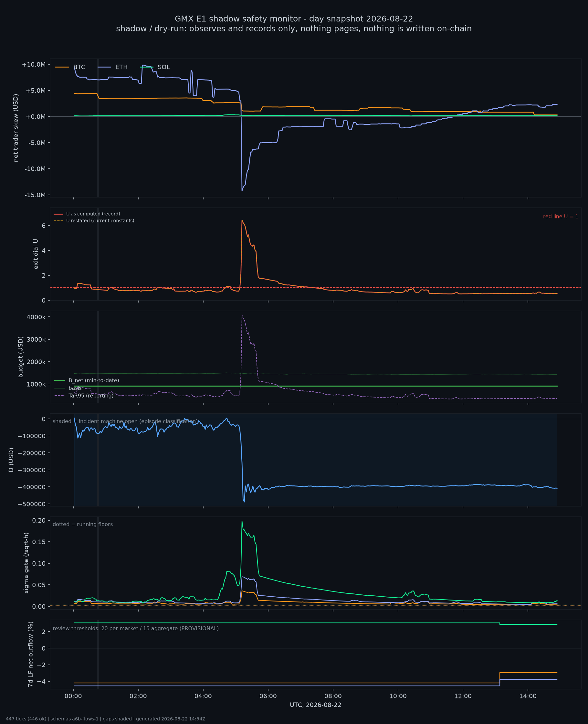Click the "+0.0M" y-axis tick label

[x=36, y=117]
